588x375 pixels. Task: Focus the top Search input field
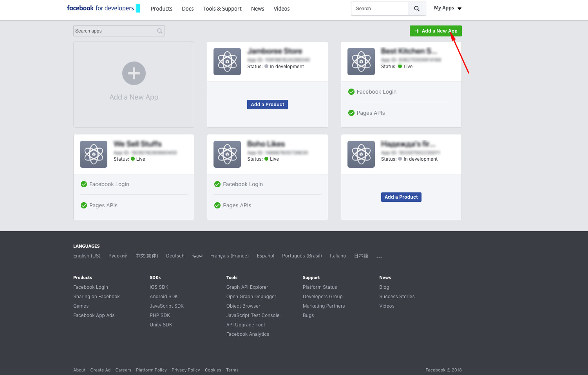tap(380, 9)
